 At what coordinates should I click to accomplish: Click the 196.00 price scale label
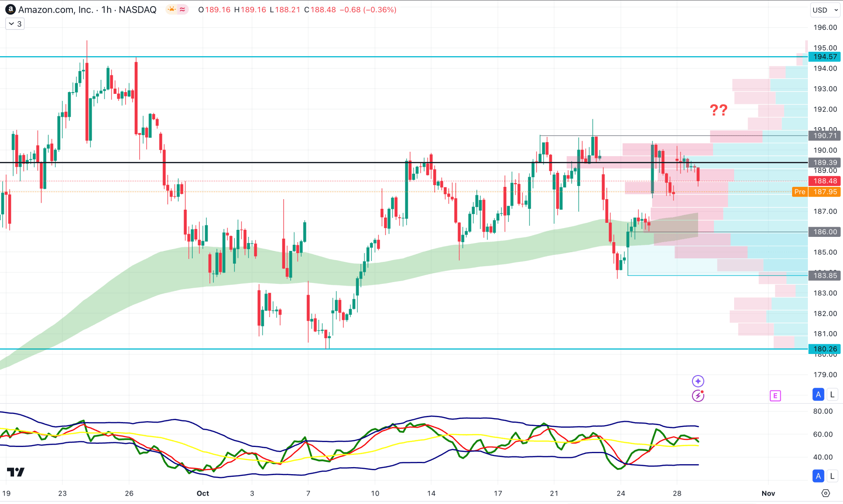825,27
